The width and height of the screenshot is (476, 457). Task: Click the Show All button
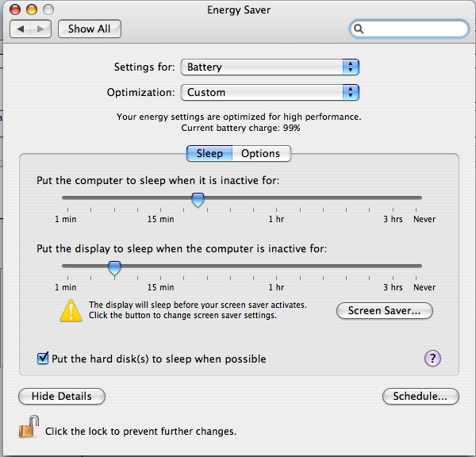89,29
